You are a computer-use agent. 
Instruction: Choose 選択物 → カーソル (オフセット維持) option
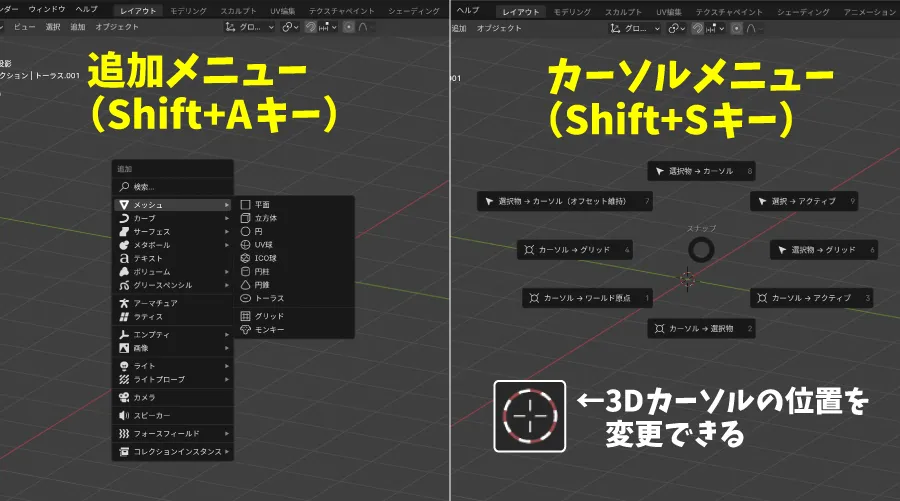point(565,201)
